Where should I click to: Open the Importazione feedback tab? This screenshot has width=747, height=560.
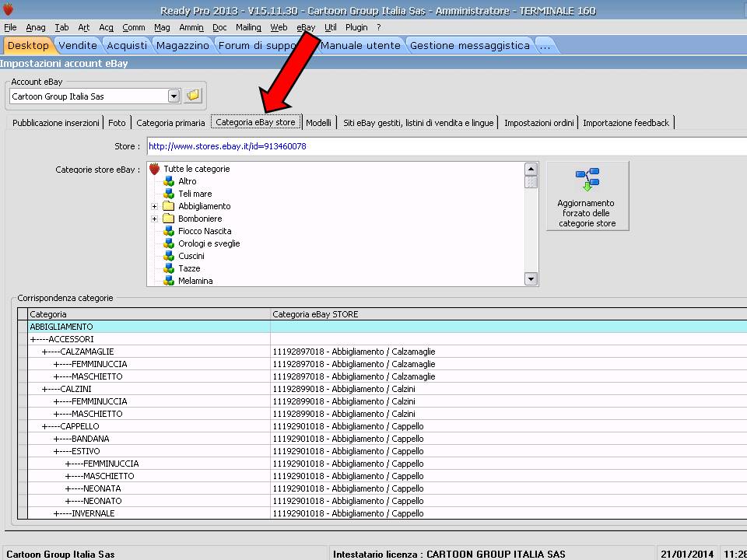(x=626, y=123)
